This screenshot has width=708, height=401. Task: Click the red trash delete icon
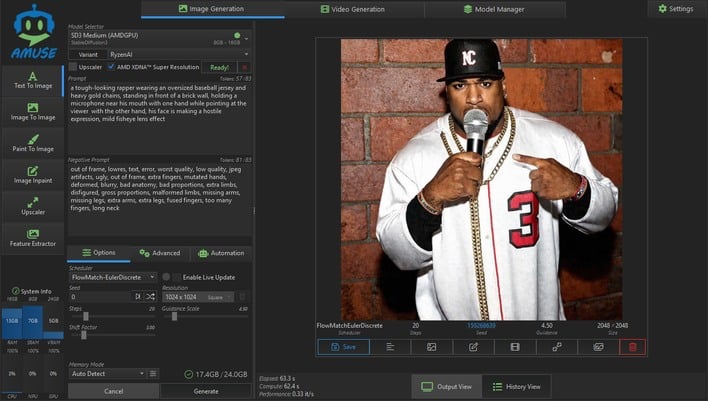[x=632, y=347]
